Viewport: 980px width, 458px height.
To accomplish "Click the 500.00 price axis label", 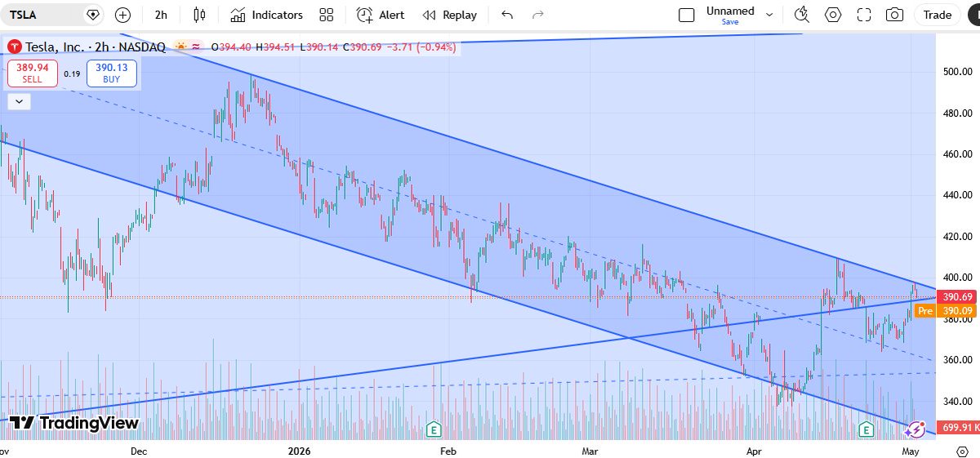I will pyautogui.click(x=956, y=72).
